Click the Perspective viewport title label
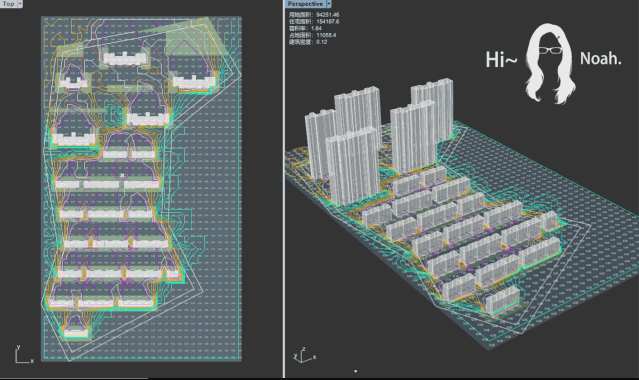This screenshot has height=380, width=639. tap(305, 3)
